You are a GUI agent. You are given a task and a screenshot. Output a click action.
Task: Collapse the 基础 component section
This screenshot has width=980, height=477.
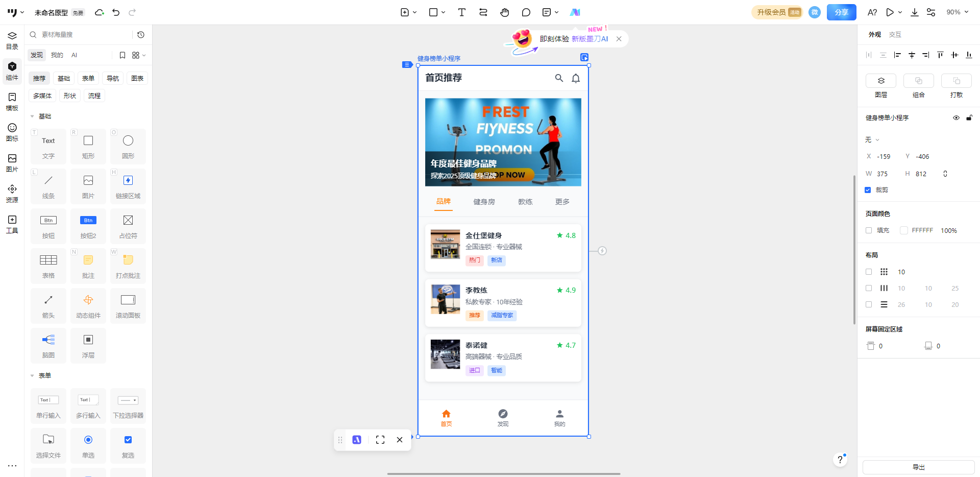point(32,116)
